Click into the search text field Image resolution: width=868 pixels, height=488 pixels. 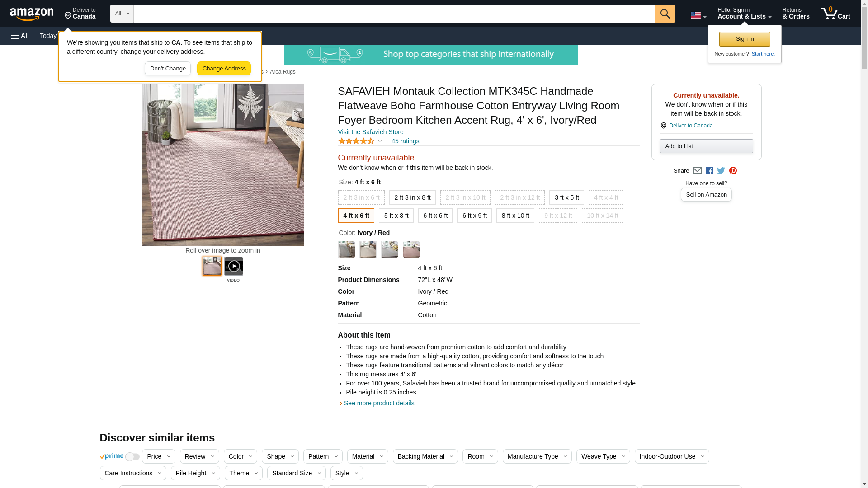click(x=393, y=14)
